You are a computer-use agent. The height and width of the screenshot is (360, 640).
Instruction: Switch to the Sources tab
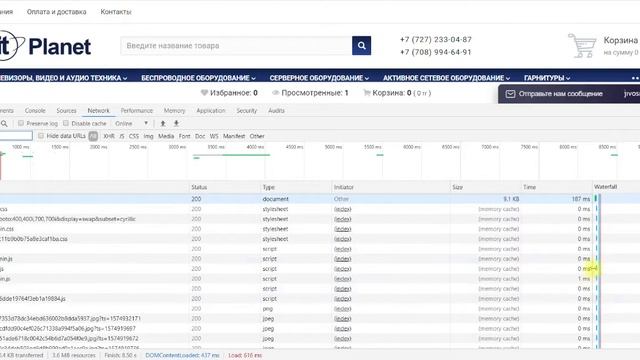[67, 111]
